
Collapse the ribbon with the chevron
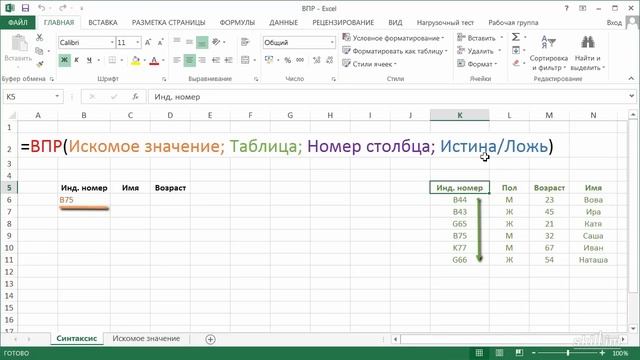(x=631, y=78)
